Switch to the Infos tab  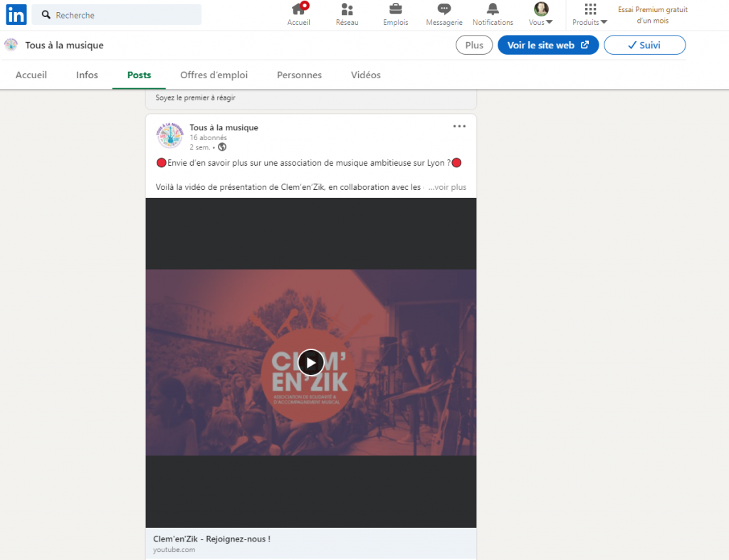(87, 75)
